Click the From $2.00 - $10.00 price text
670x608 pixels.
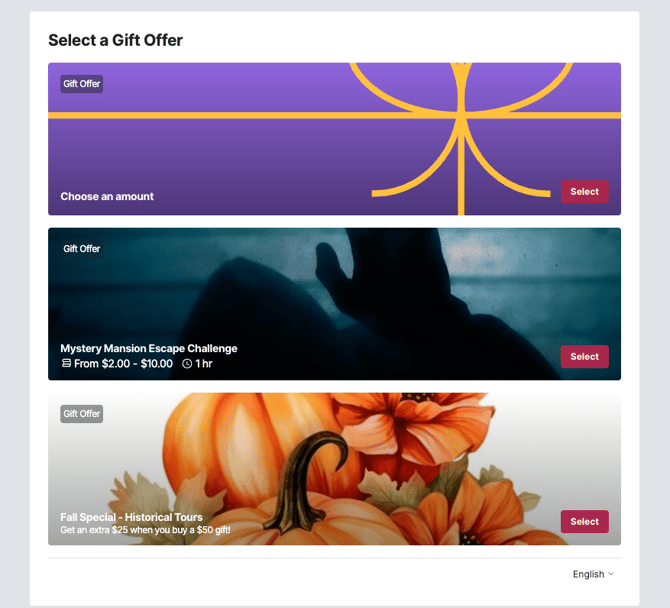tap(123, 364)
